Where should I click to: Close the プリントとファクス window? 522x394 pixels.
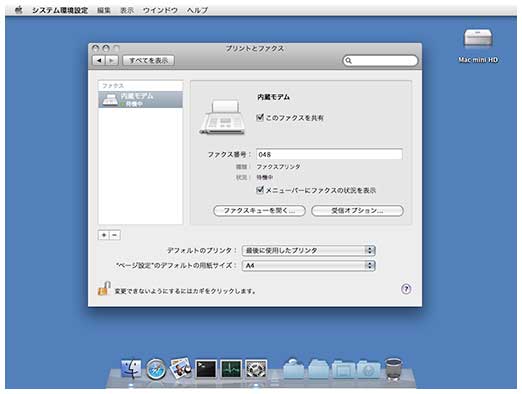[x=95, y=49]
